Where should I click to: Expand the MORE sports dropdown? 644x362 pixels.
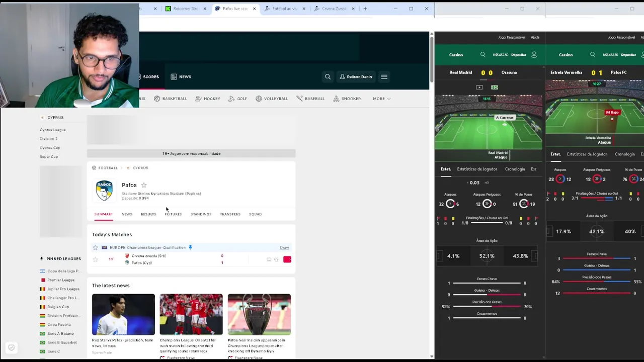pyautogui.click(x=382, y=99)
